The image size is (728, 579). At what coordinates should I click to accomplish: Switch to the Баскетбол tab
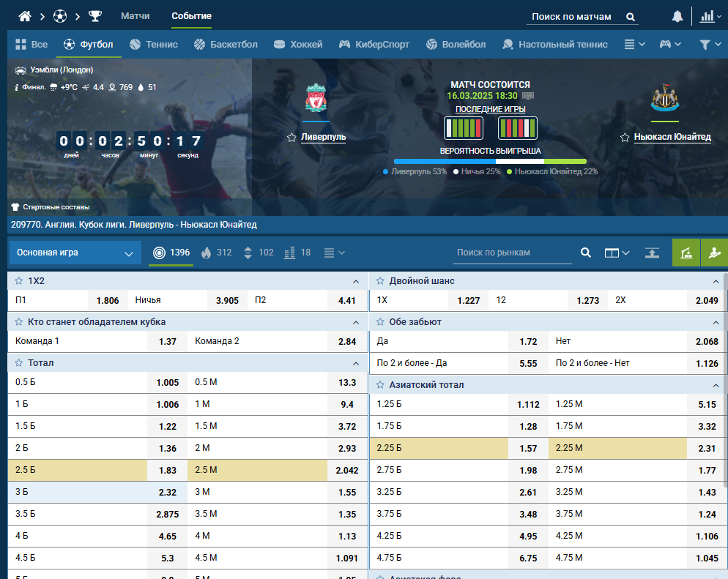tap(226, 45)
